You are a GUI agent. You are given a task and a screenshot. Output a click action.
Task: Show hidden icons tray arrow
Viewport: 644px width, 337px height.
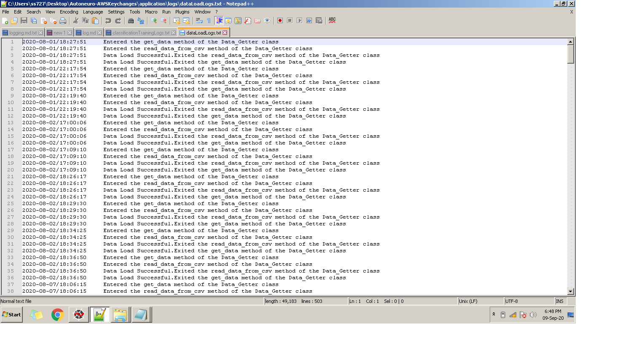click(x=494, y=314)
